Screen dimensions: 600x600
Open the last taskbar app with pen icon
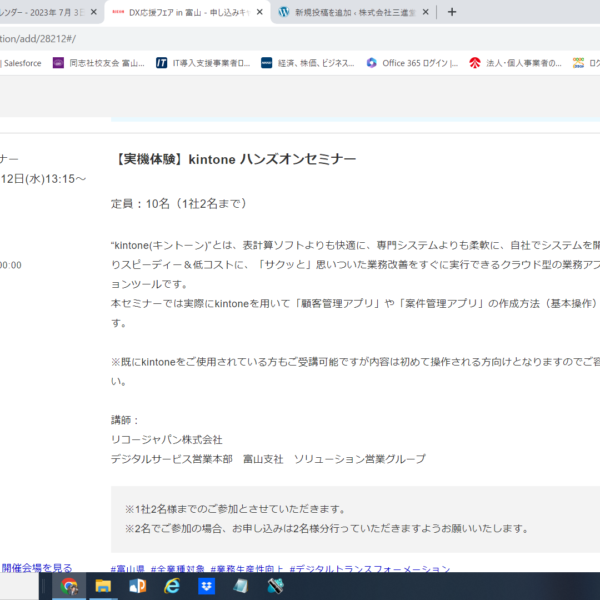(275, 586)
